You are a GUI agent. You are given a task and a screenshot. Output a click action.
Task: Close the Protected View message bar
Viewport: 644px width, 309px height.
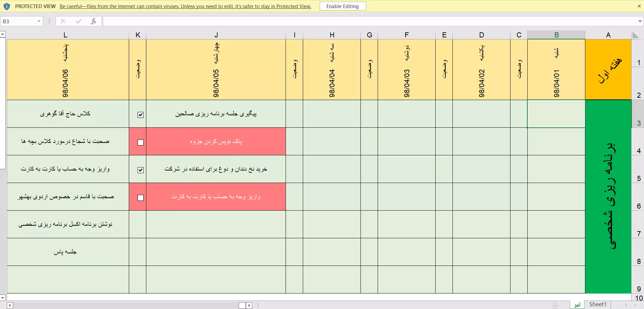click(x=639, y=6)
